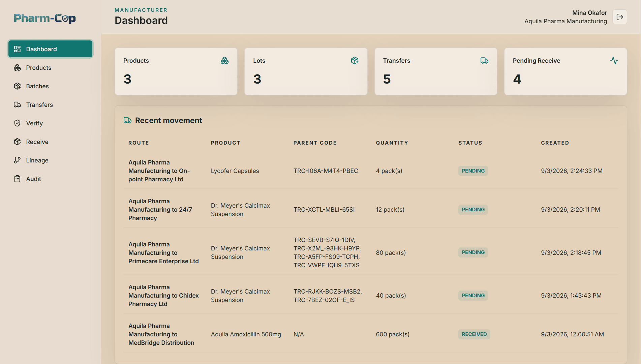The image size is (641, 364).
Task: Click parent code TRC-I06A-M4T4-PBEC
Action: 326,171
